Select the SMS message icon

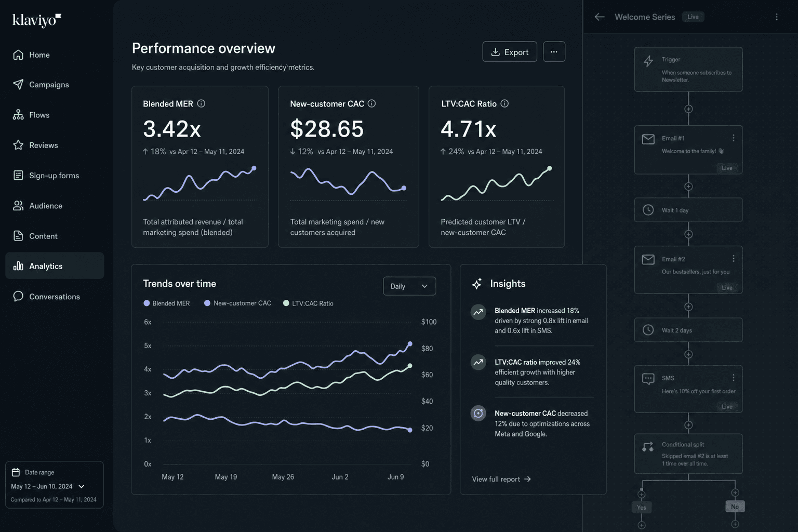pyautogui.click(x=648, y=379)
